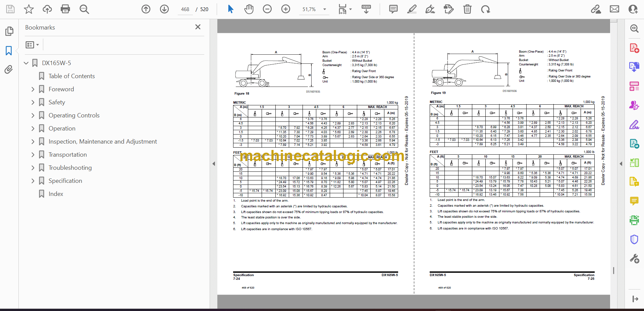Viewport: 644px width, 311px height.
Task: Toggle the read mode scrolling icon
Action: 366,9
